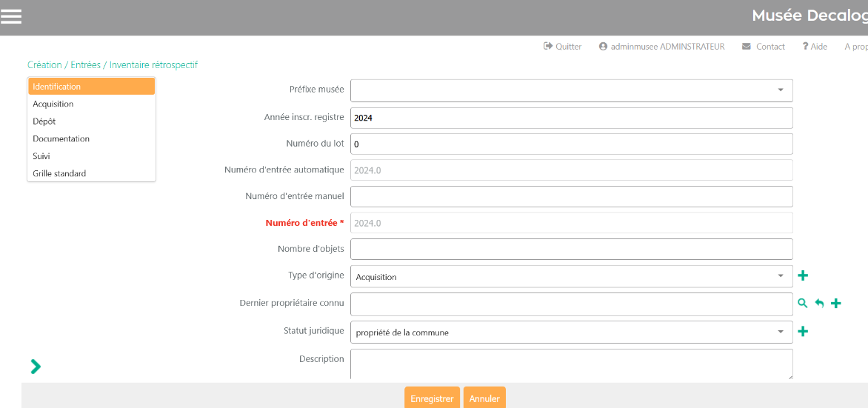Image resolution: width=868 pixels, height=408 pixels.
Task: Open the Type d'origine dropdown
Action: [x=571, y=276]
